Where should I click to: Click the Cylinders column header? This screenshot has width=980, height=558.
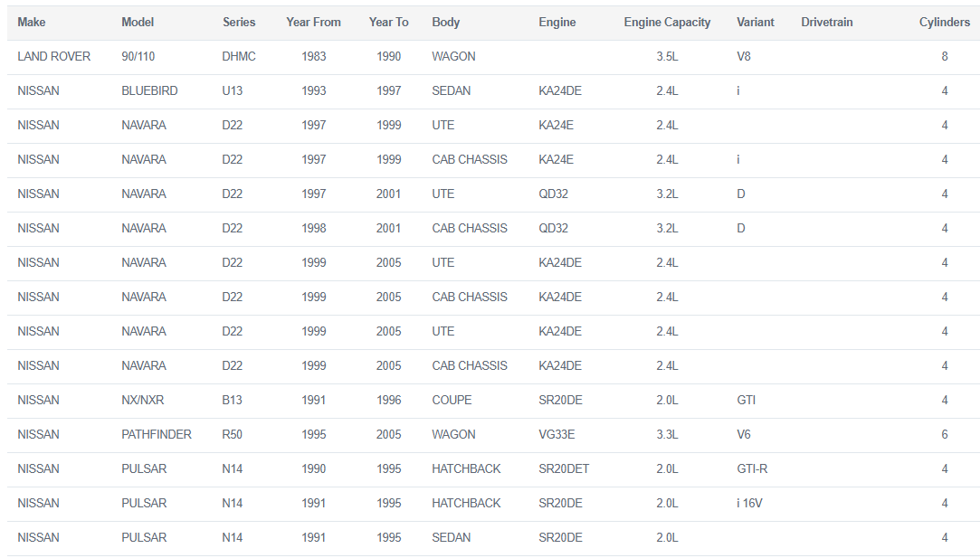coord(945,22)
